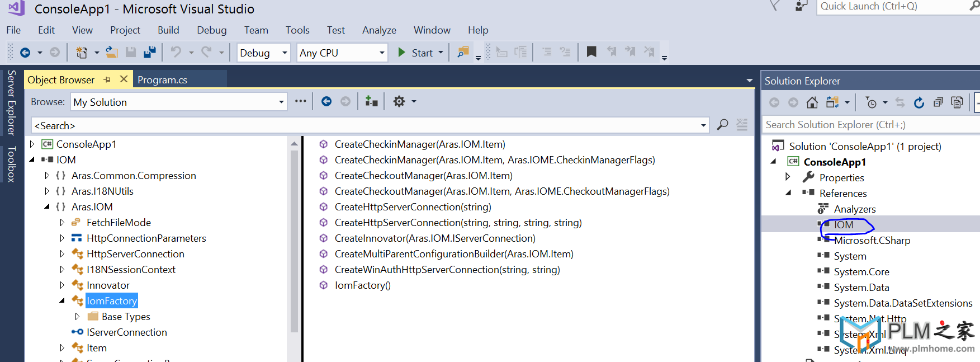The height and width of the screenshot is (362, 980).
Task: Click the Solution Explorer Home icon
Action: [x=812, y=102]
